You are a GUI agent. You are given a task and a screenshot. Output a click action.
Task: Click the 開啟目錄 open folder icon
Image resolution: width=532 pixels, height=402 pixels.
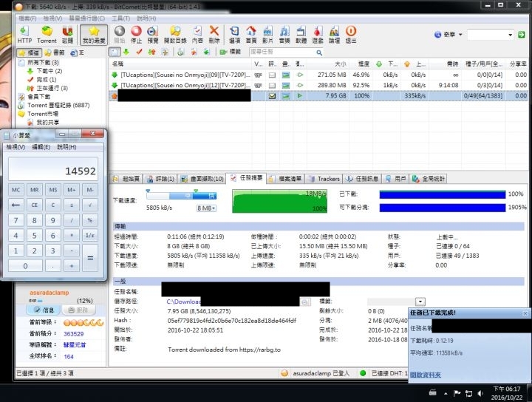(x=175, y=34)
